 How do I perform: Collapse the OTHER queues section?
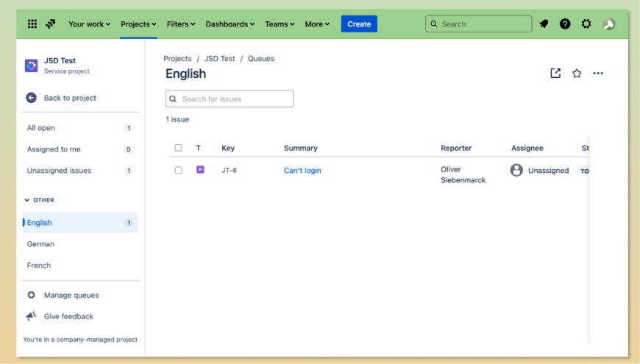pyautogui.click(x=28, y=200)
